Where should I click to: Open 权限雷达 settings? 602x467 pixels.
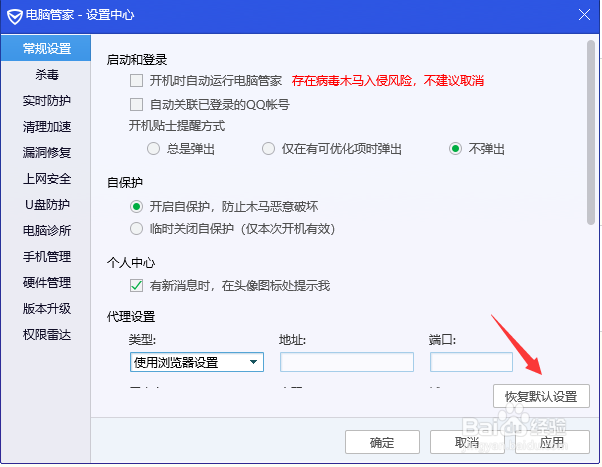(x=46, y=335)
